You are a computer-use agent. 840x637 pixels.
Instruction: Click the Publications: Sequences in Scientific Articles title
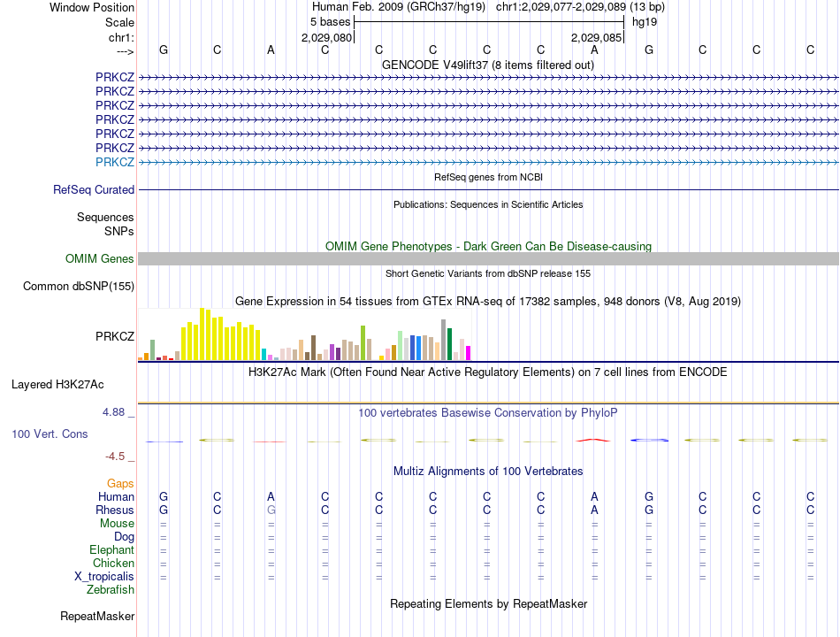click(488, 204)
